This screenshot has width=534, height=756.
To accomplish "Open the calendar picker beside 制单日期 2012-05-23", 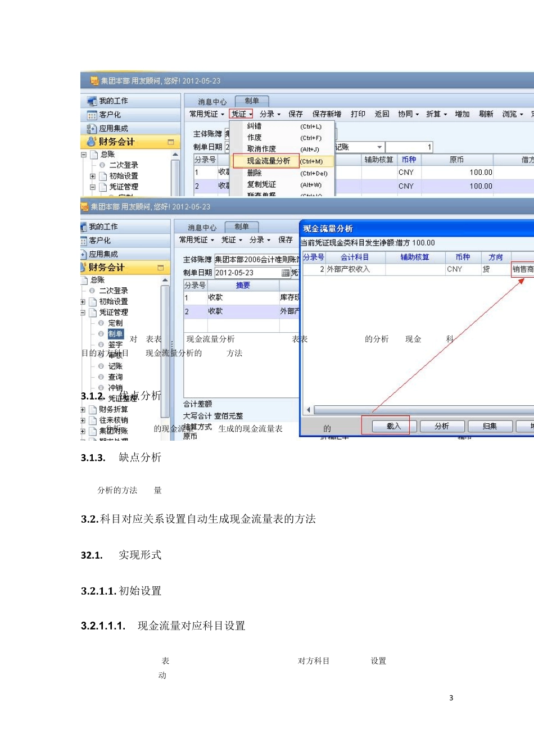I will [x=286, y=273].
